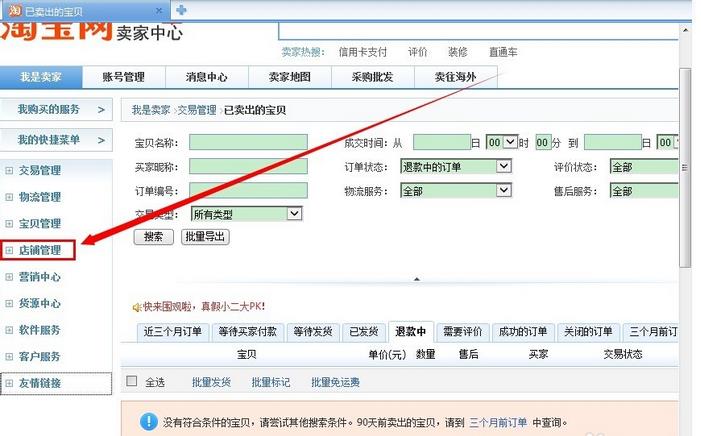701x436 pixels.
Task: Click the 批量发货 link
Action: click(211, 382)
